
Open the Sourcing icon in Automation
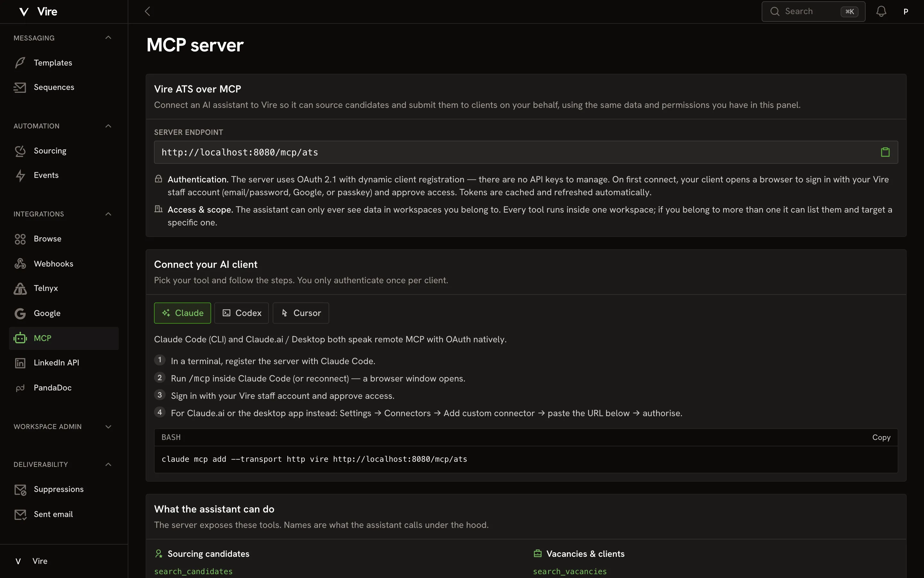(x=20, y=151)
